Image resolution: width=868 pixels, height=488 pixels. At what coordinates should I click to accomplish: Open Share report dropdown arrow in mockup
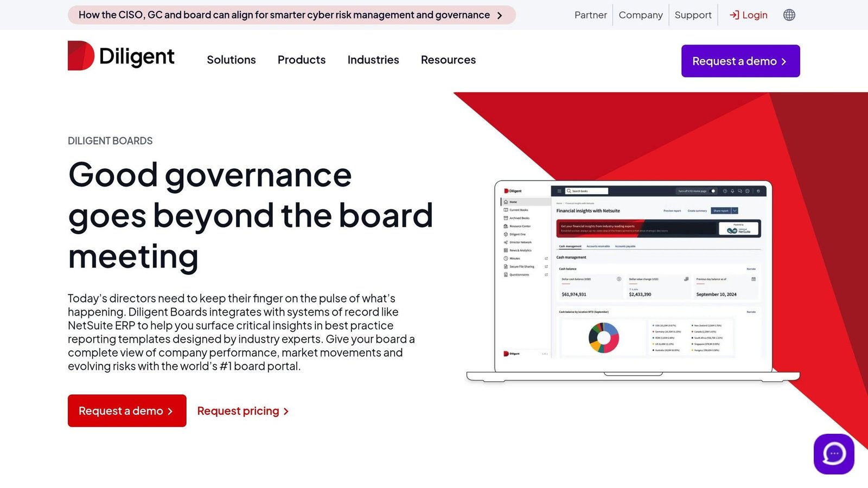[x=735, y=210]
